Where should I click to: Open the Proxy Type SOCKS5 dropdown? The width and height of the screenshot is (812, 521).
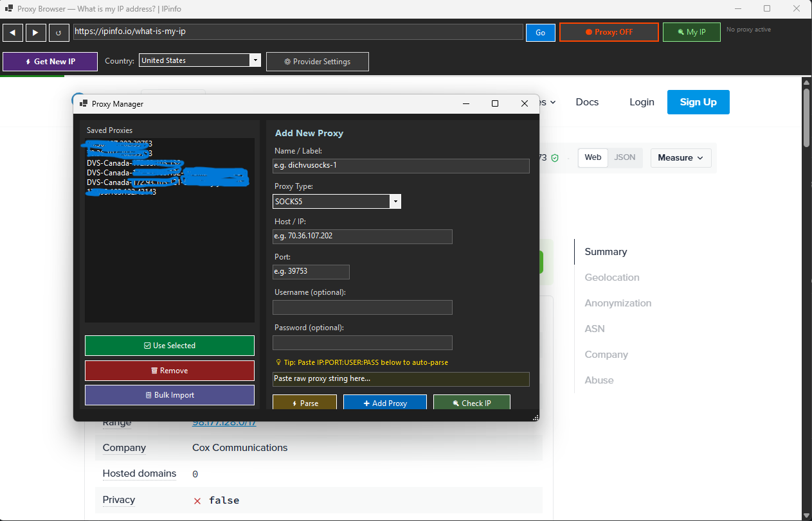(337, 201)
